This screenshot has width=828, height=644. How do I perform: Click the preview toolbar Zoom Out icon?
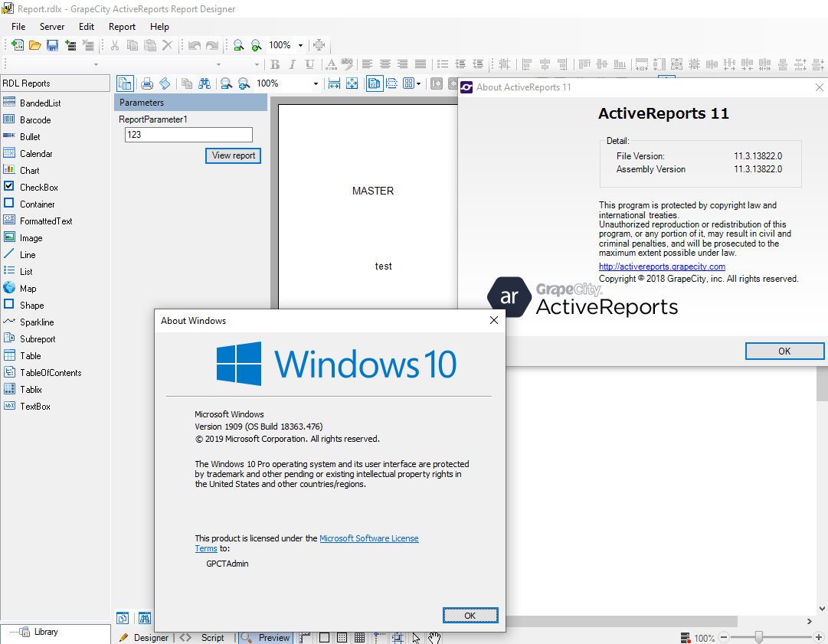click(x=227, y=83)
